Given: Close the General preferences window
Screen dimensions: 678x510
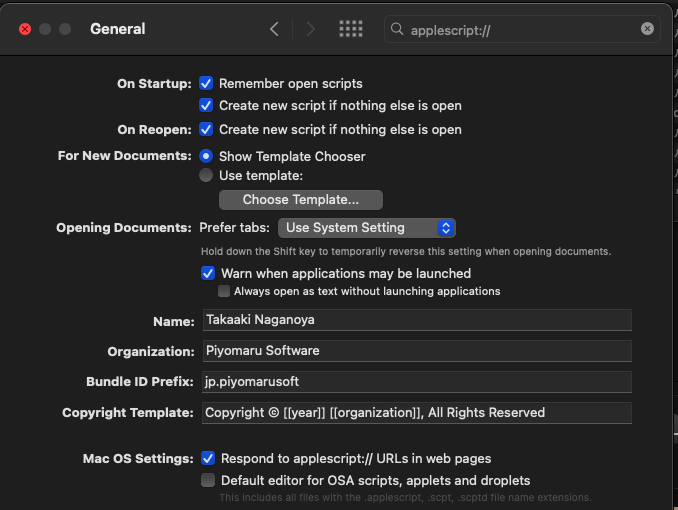Looking at the screenshot, I should click(x=25, y=29).
